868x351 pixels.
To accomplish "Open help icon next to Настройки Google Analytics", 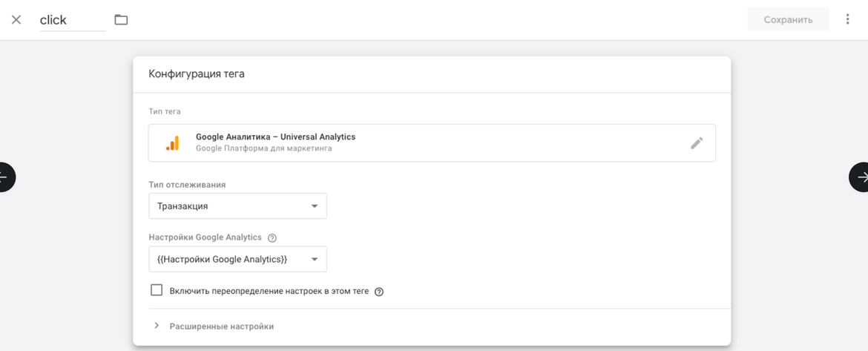I will tap(272, 238).
